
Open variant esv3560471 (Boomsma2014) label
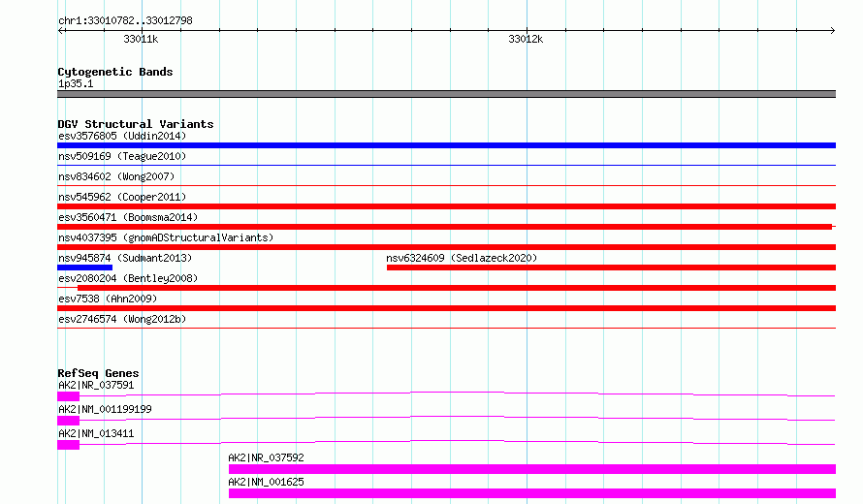[x=128, y=217]
